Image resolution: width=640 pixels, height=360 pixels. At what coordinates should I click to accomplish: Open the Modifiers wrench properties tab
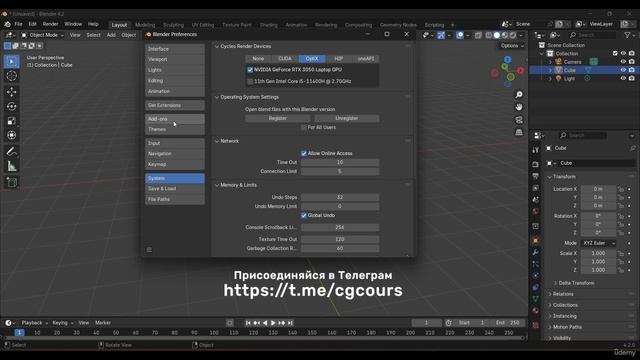(536, 252)
